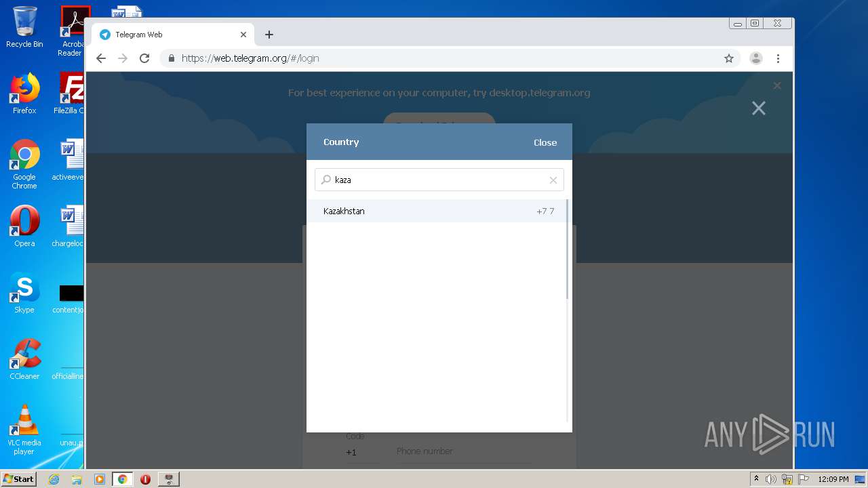The image size is (868, 488).
Task: Open Chrome profile avatar menu
Action: 756,58
